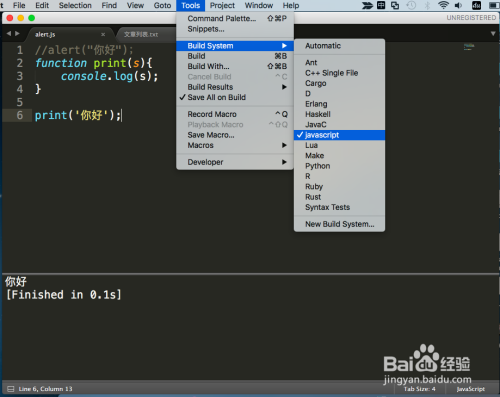Viewport: 500px width, 397px height.
Task: Click line number 6 in gutter
Action: (x=20, y=115)
